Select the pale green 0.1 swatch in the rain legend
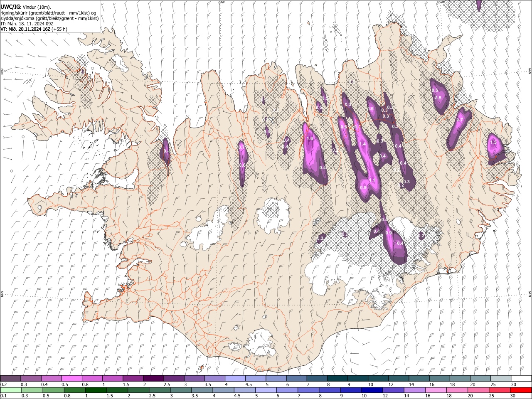 coord(11,390)
